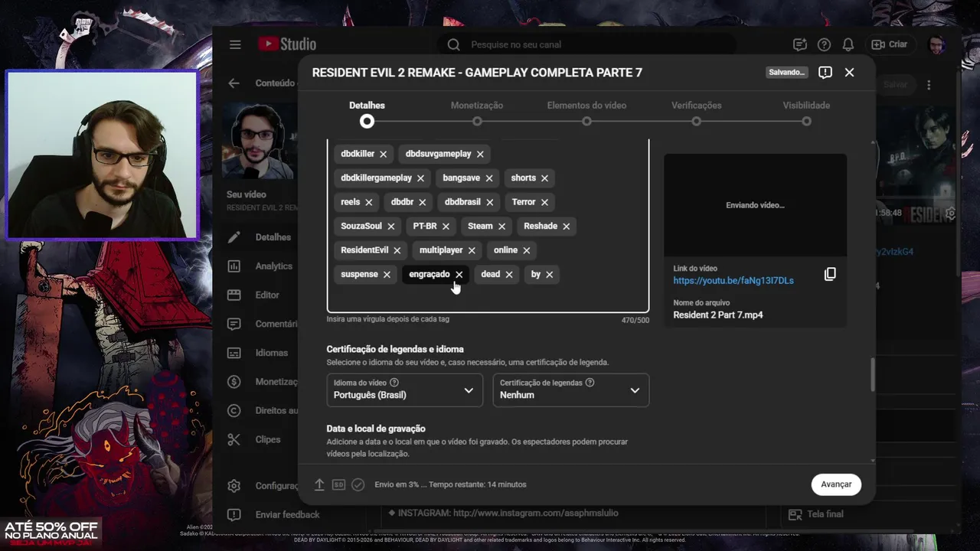This screenshot has width=980, height=551.
Task: Remove the Reshade tag
Action: coord(567,227)
